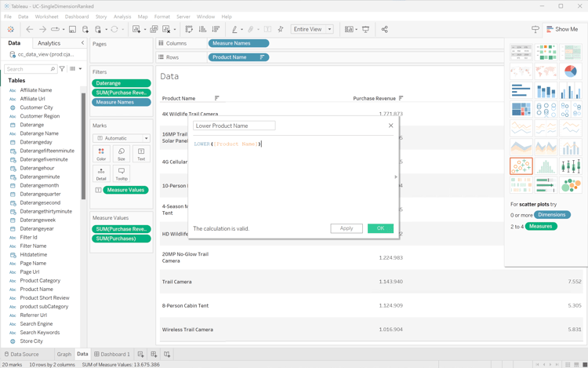Switch to the Dashboard 1 tab

click(112, 354)
